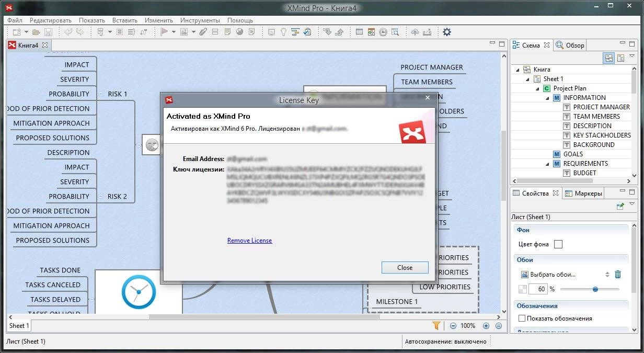
Task: Select GOALS in the outline tree
Action: (x=573, y=154)
